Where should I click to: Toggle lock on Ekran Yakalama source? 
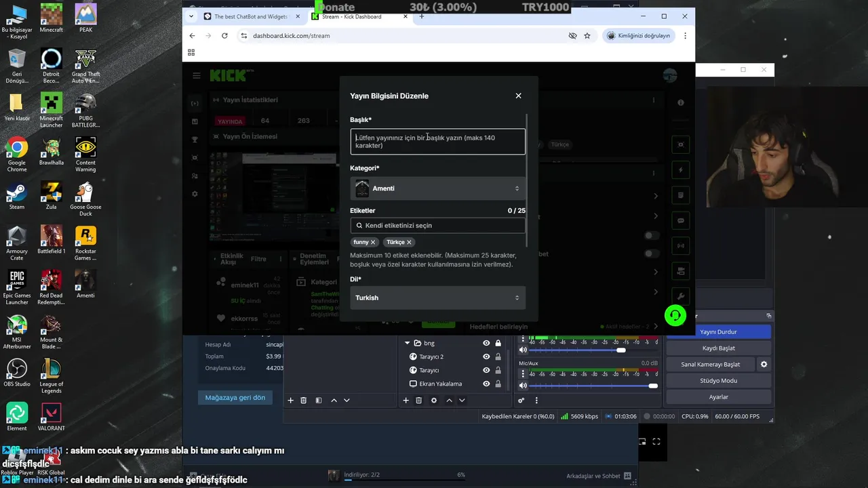point(498,384)
